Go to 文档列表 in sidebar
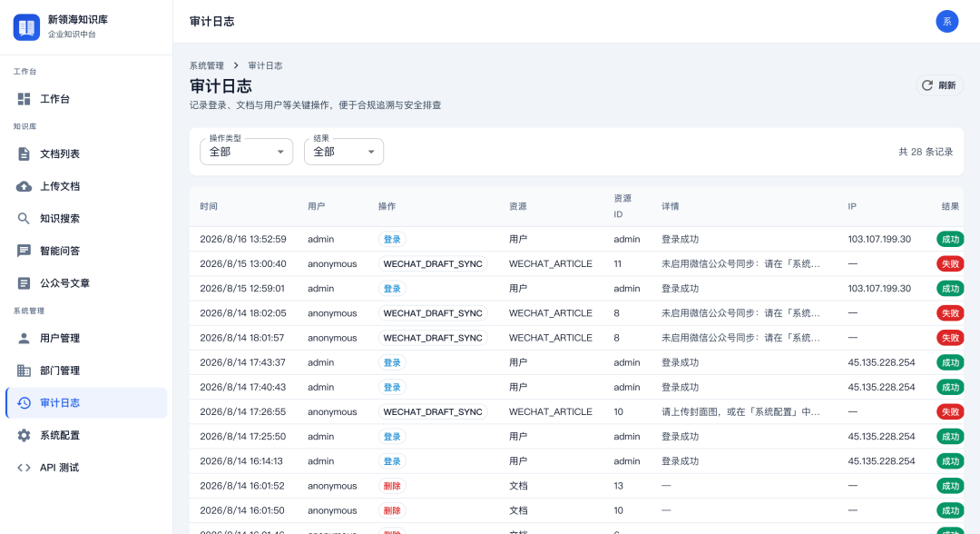Screen dimensions: 980x534 pyautogui.click(x=86, y=153)
